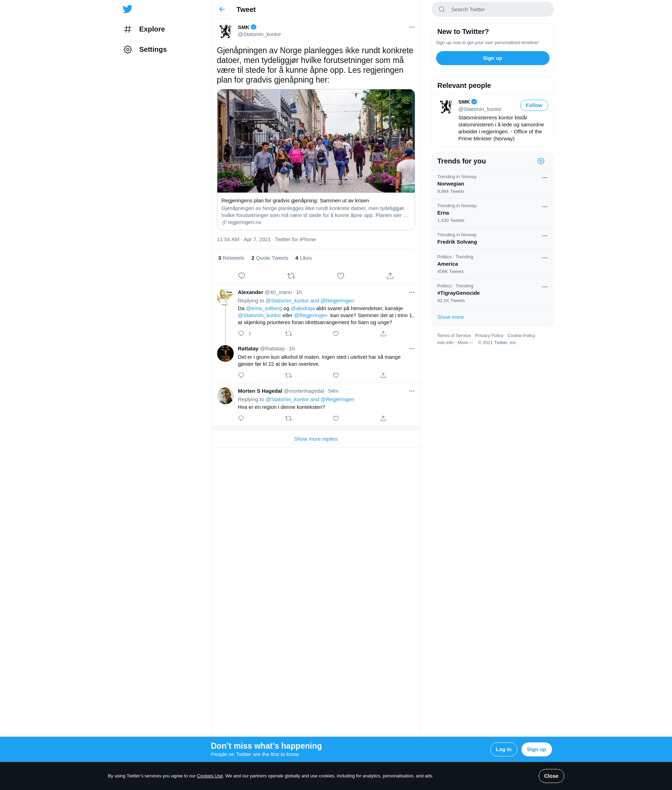Like Rattatay's reply
The width and height of the screenshot is (672, 790).
[x=336, y=375]
